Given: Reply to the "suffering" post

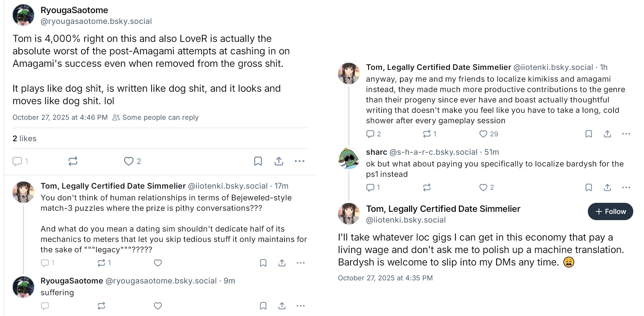Looking at the screenshot, I should [45, 306].
